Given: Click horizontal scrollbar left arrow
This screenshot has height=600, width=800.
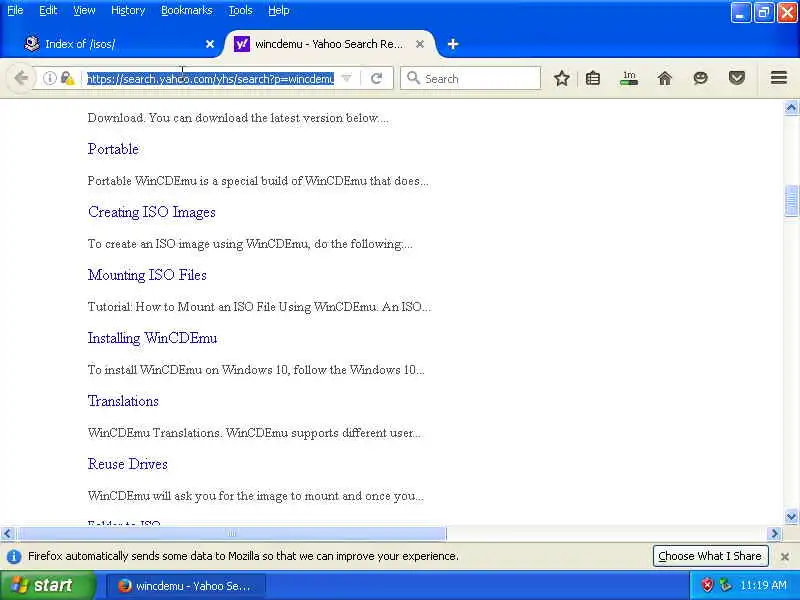Looking at the screenshot, I should pyautogui.click(x=7, y=534).
